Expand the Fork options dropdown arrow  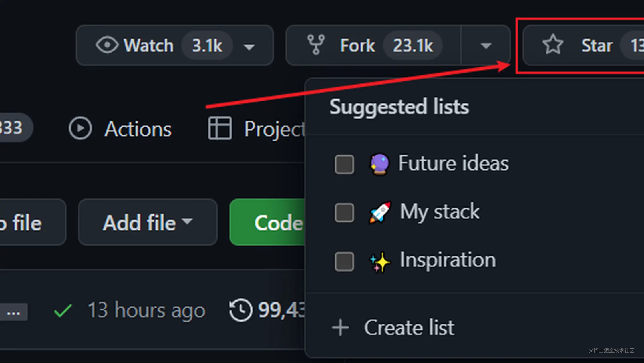click(486, 45)
